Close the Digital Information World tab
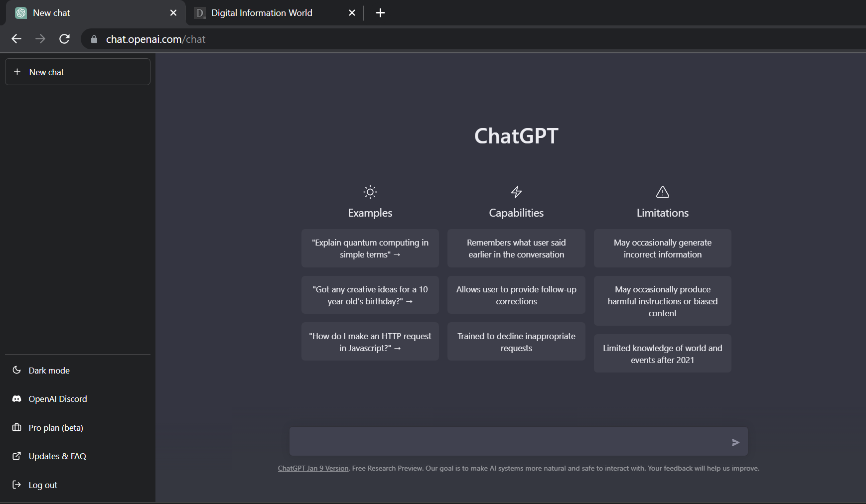Screen dimensions: 866x504 pos(352,13)
